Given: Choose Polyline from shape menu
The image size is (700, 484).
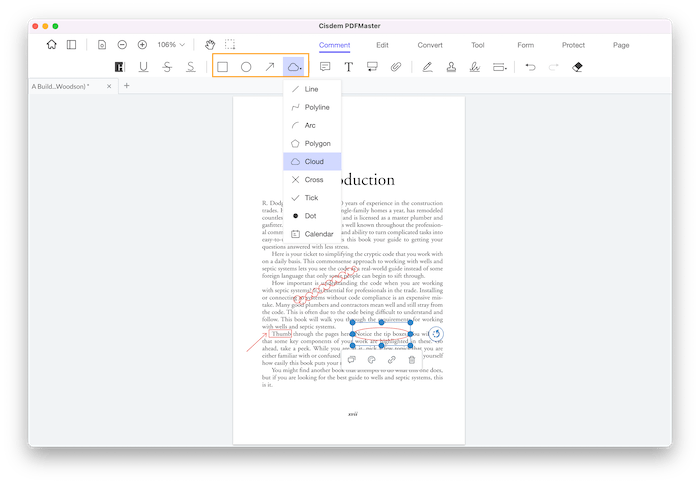Looking at the screenshot, I should (312, 107).
